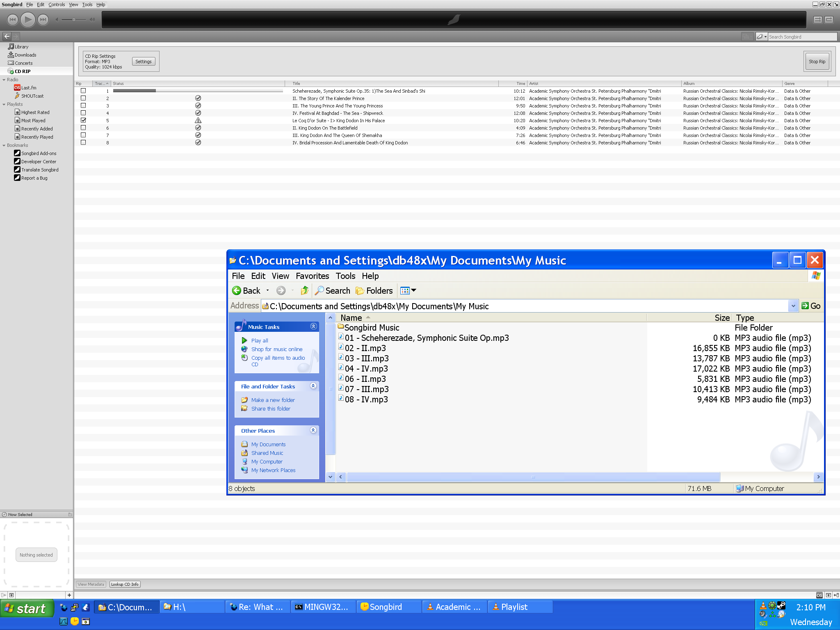This screenshot has height=630, width=840.
Task: Mute Songbird using the left speaker icon
Action: (x=57, y=19)
